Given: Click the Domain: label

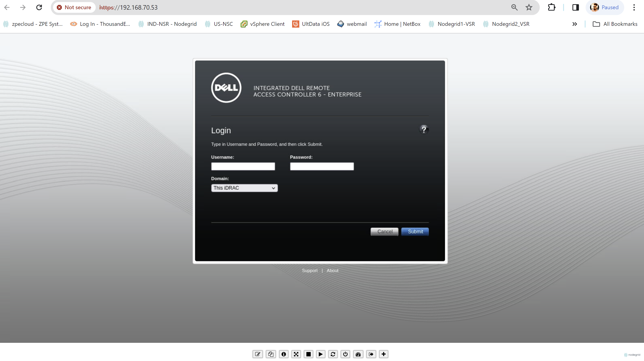Looking at the screenshot, I should tap(220, 179).
